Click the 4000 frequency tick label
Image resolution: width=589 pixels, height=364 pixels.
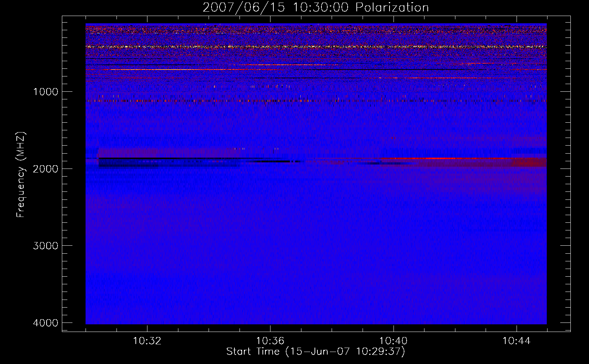coord(46,323)
